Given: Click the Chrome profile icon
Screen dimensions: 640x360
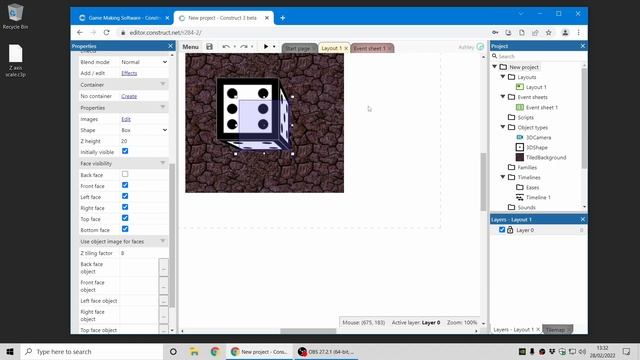Looking at the screenshot, I should tap(565, 33).
